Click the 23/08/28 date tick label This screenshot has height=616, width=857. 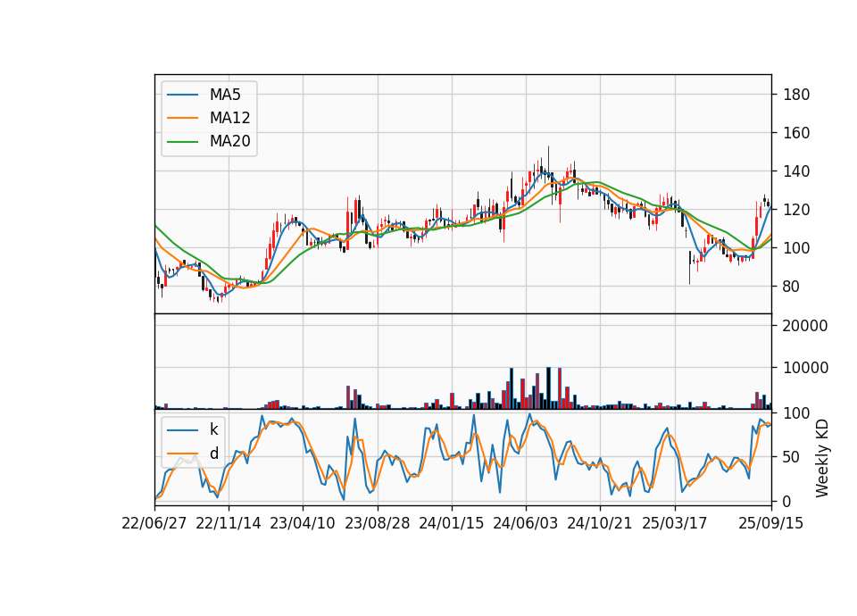click(x=377, y=523)
